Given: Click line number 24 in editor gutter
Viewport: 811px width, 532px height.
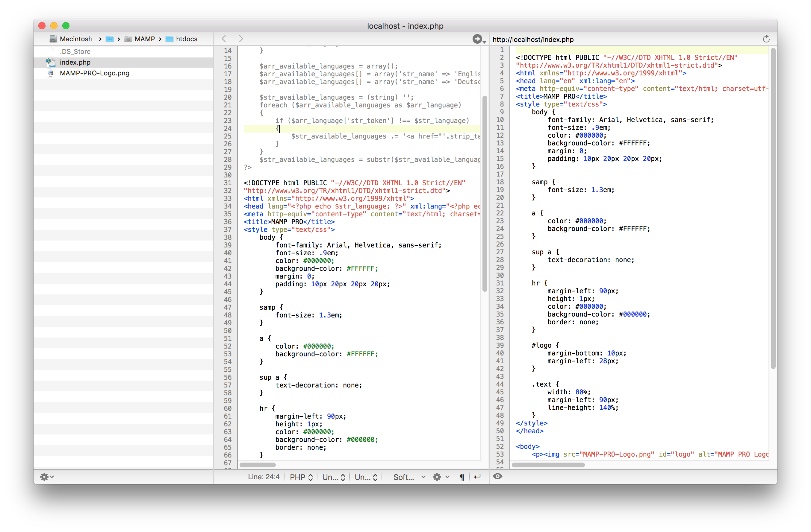Looking at the screenshot, I should point(228,128).
